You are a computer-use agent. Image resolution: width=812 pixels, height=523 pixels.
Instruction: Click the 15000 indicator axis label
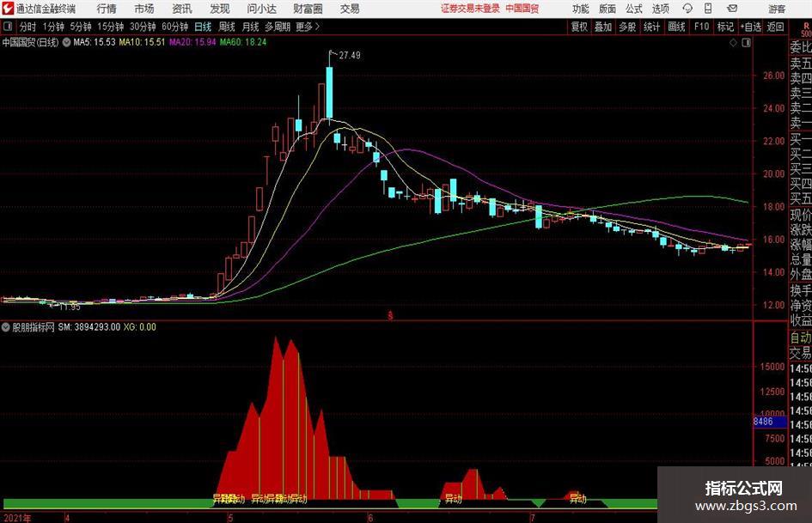pos(772,367)
